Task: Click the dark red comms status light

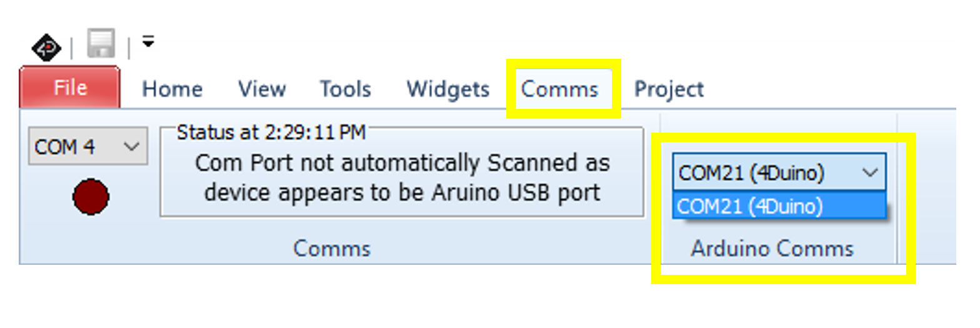Action: [x=91, y=197]
